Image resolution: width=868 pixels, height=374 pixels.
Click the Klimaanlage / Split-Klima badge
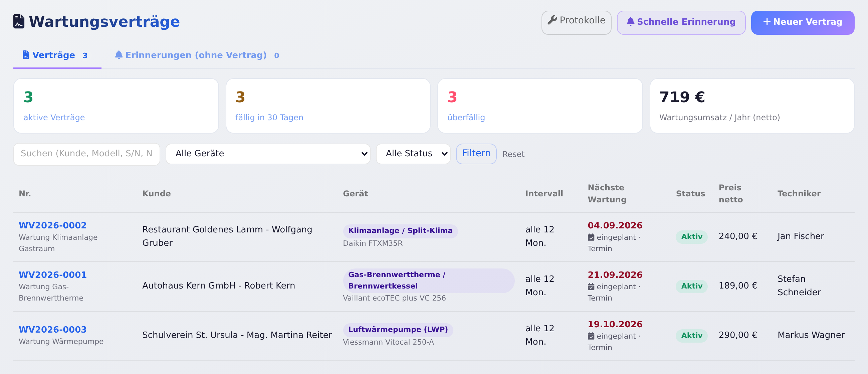[x=400, y=231]
